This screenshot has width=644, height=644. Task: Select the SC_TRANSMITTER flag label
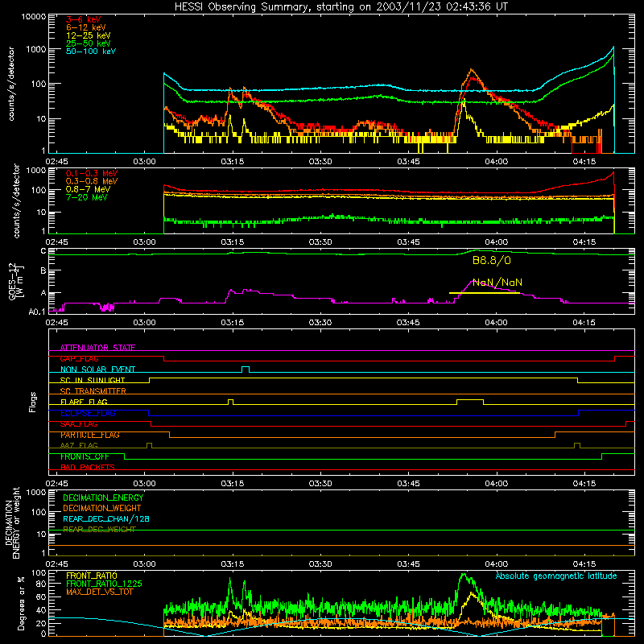(93, 391)
